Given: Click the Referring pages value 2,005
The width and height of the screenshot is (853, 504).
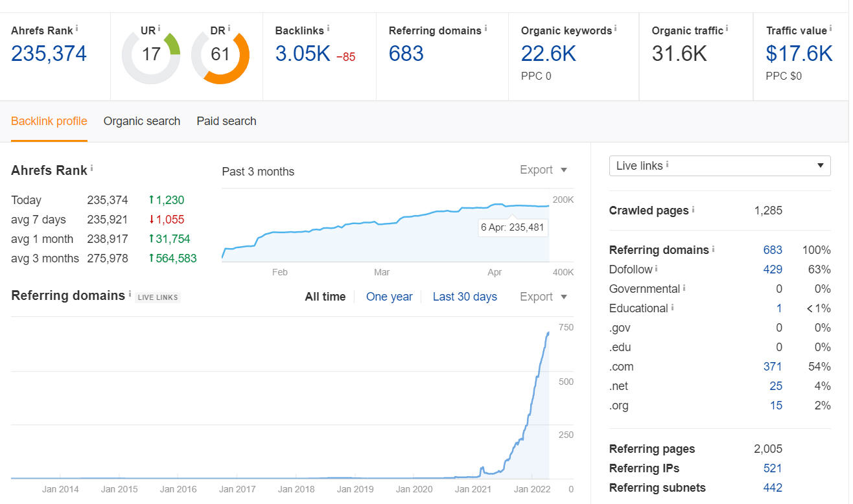Looking at the screenshot, I should (x=768, y=449).
